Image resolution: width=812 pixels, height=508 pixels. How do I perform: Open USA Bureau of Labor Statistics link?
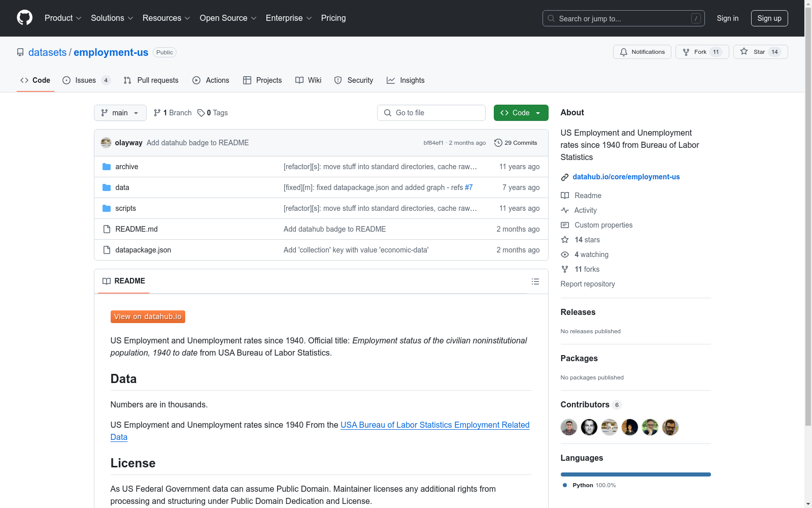pos(435,425)
